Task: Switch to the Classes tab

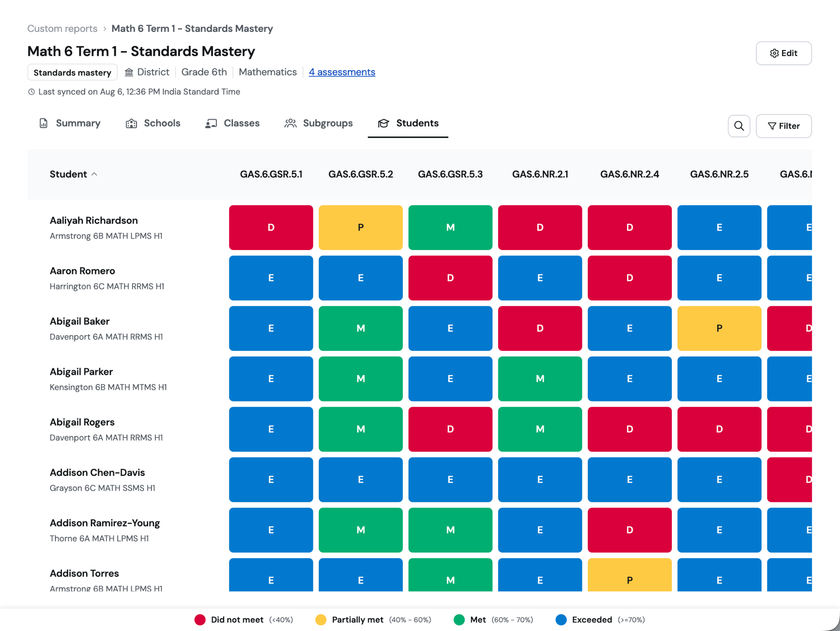Action: [x=233, y=123]
